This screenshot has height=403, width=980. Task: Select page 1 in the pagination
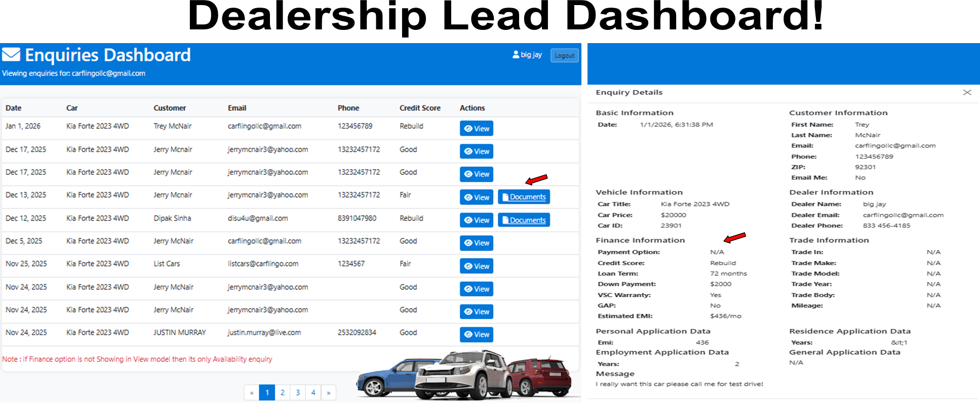(267, 392)
